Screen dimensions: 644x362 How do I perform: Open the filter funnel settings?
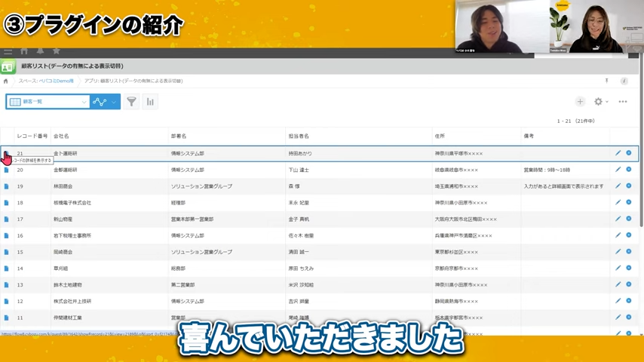pos(131,102)
